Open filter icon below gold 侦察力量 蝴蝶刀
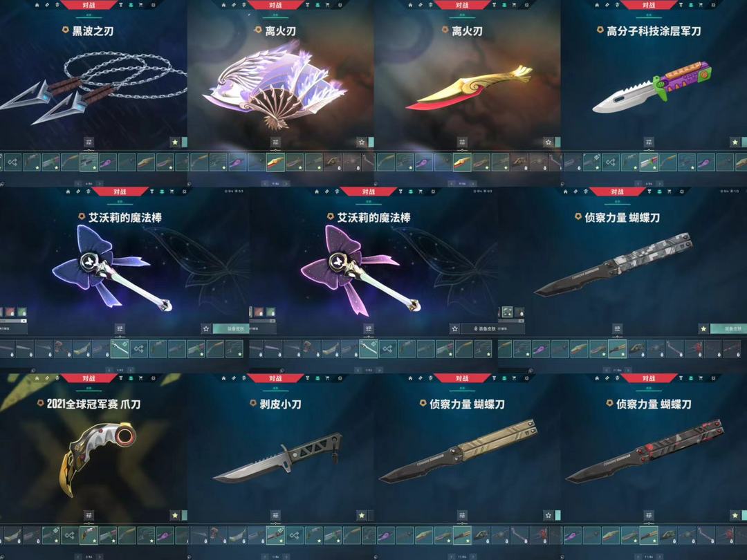747x560 pixels. click(x=462, y=515)
